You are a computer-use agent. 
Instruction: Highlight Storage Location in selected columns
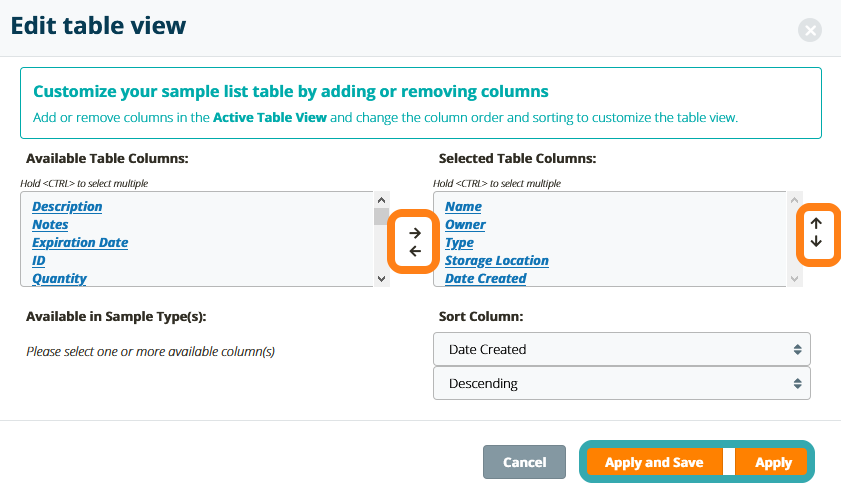point(496,261)
